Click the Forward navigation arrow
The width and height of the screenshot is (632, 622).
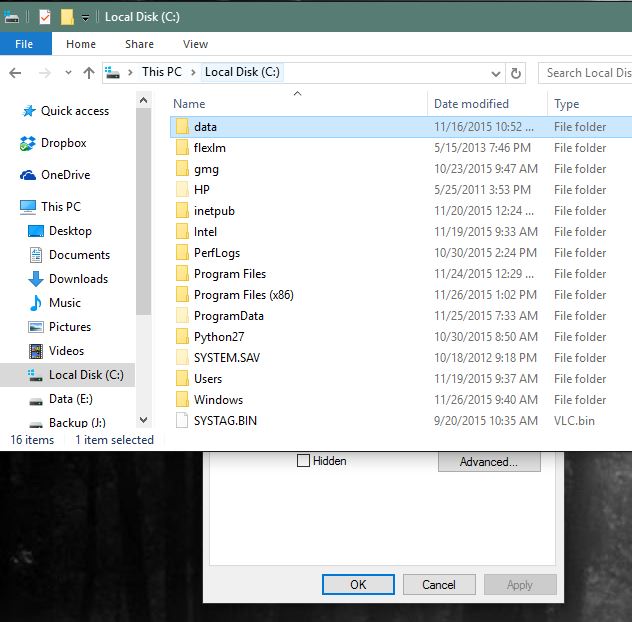[45, 73]
